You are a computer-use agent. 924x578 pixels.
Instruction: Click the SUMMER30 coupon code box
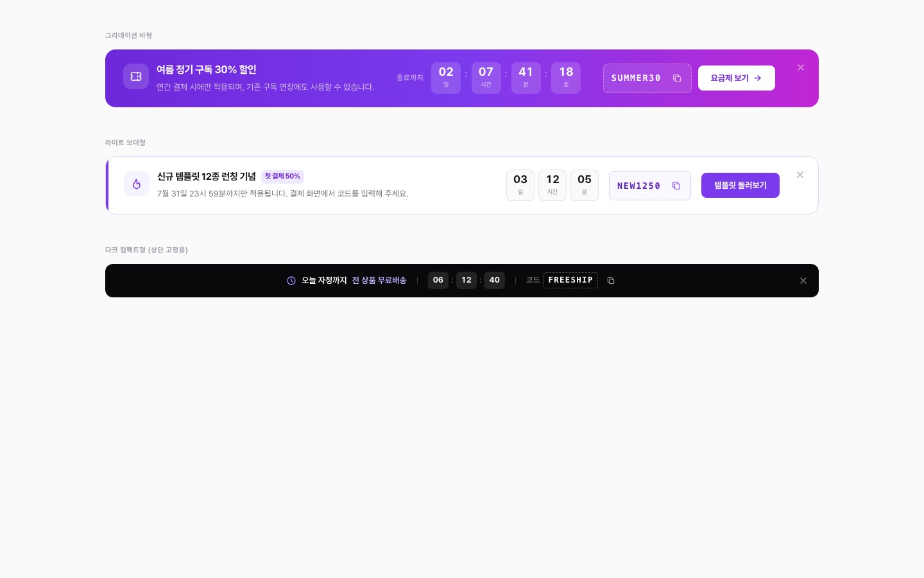[647, 78]
